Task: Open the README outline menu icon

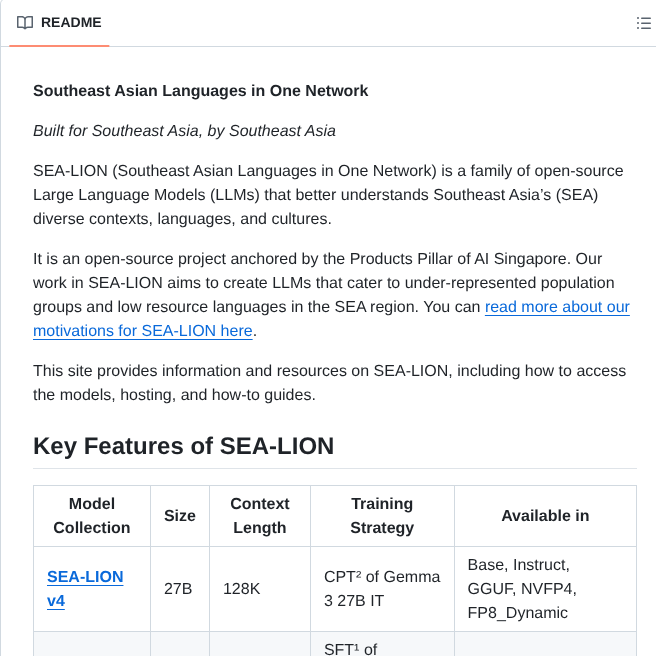Action: pyautogui.click(x=643, y=23)
